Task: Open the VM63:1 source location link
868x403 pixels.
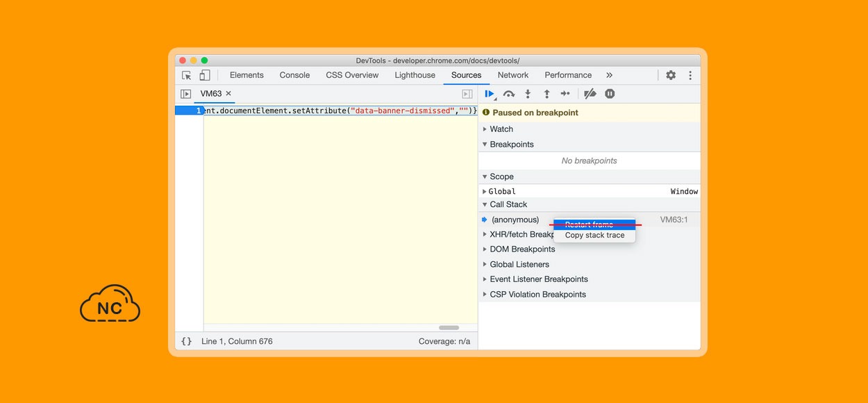Action: pos(674,220)
